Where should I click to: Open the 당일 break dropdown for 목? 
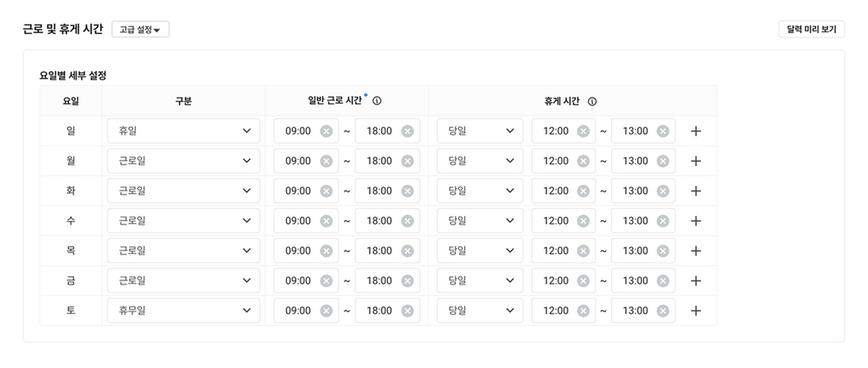pos(480,251)
